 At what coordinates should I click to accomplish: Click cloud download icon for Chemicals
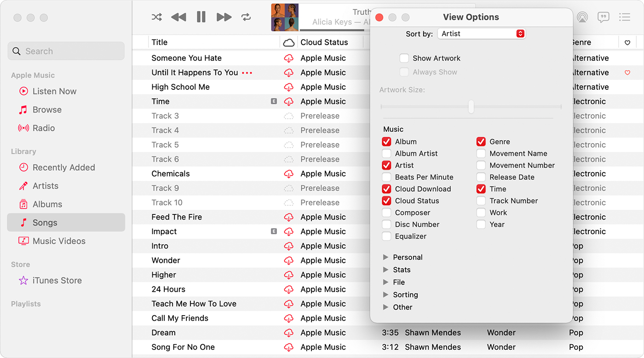(289, 174)
